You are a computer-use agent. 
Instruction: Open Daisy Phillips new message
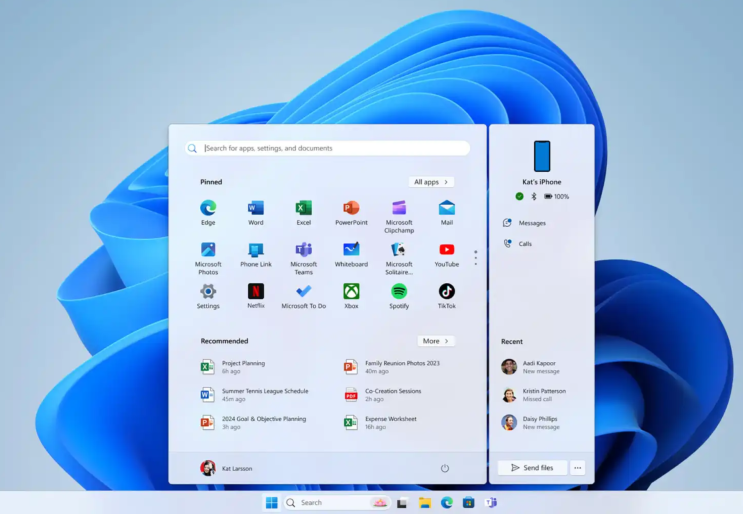[531, 423]
